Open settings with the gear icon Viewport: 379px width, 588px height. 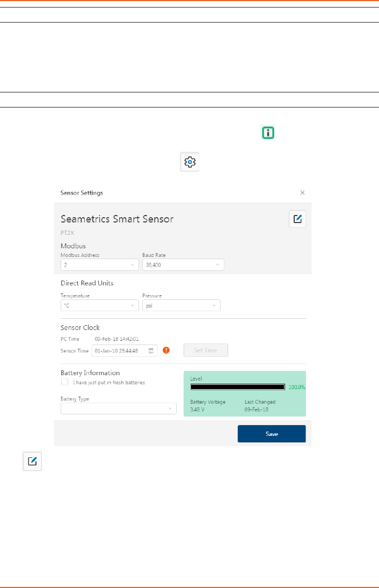coord(190,162)
